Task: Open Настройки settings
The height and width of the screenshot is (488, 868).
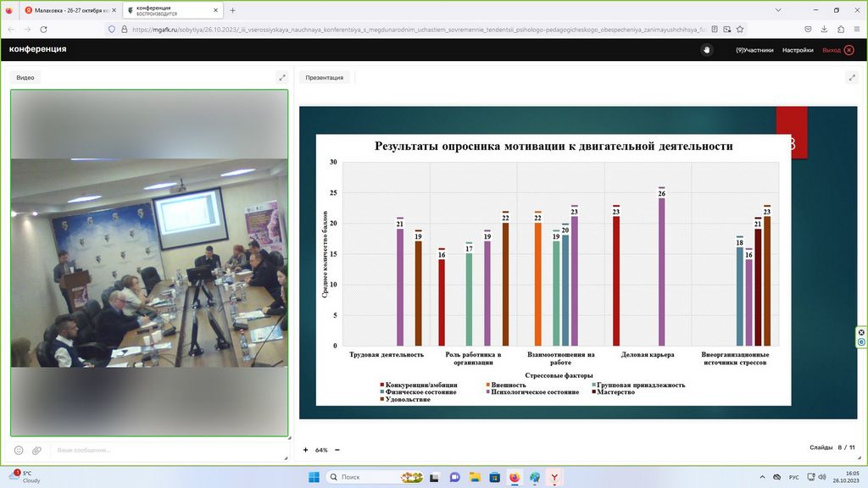Action: tap(798, 50)
